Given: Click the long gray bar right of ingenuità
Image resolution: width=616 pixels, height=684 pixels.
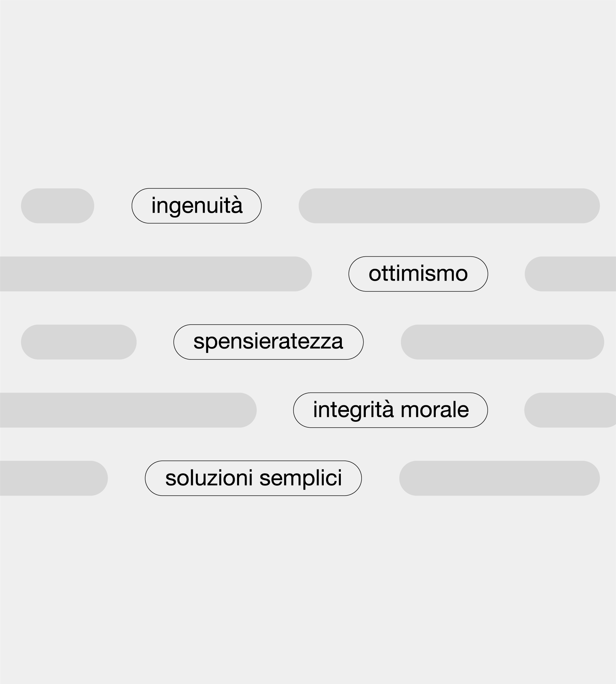Looking at the screenshot, I should click(x=449, y=206).
